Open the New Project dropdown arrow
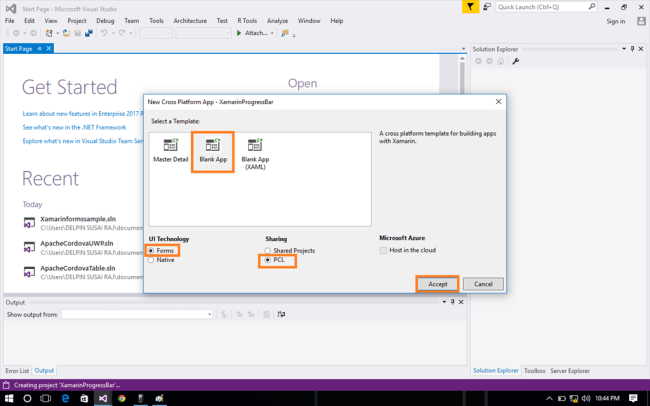Screen dimensions: 650x406 (57, 33)
